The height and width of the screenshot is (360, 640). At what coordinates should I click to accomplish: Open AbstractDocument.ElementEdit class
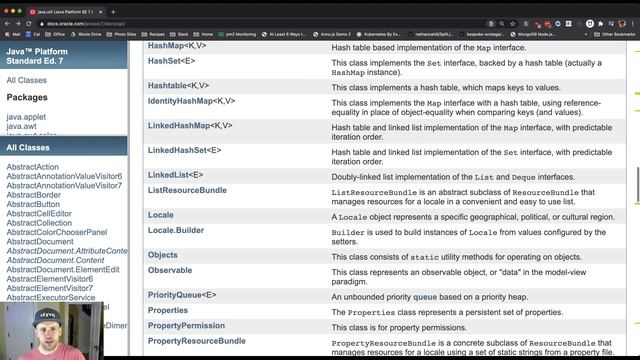63,269
